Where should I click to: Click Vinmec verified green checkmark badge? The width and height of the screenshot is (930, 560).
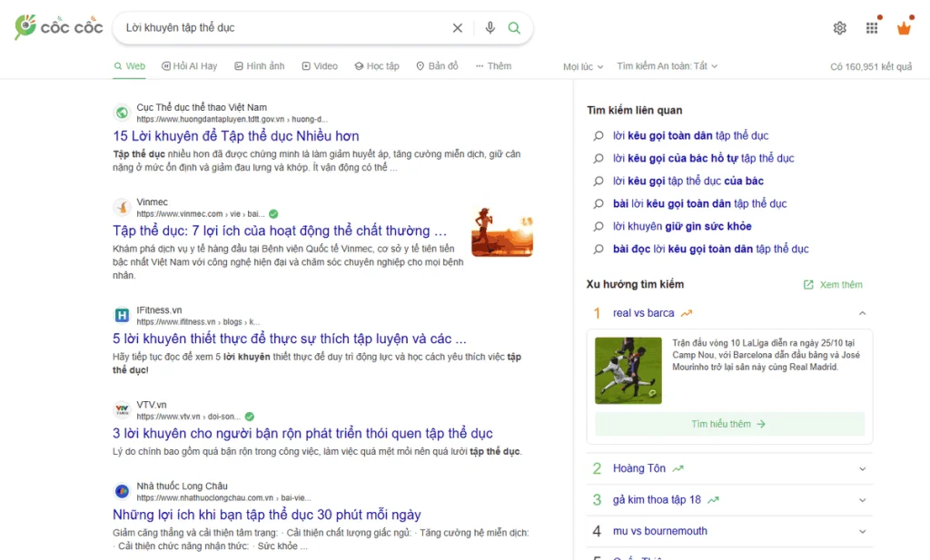[x=273, y=214]
